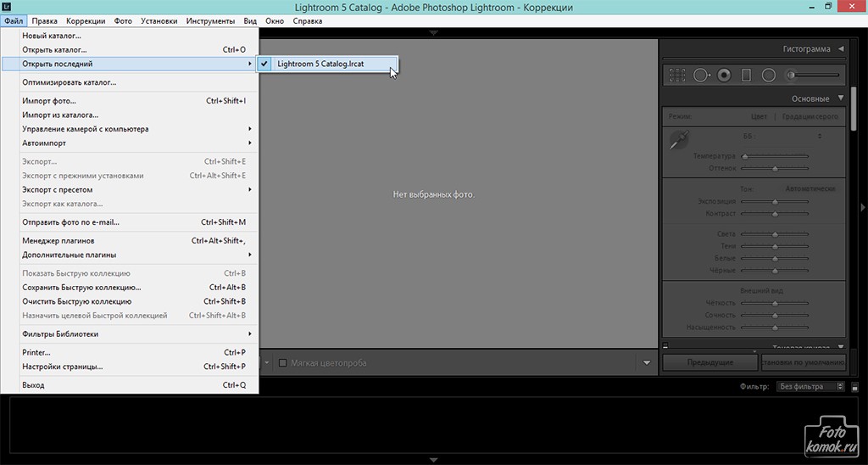
Task: Pick the white balance eyedropper
Action: (x=679, y=141)
